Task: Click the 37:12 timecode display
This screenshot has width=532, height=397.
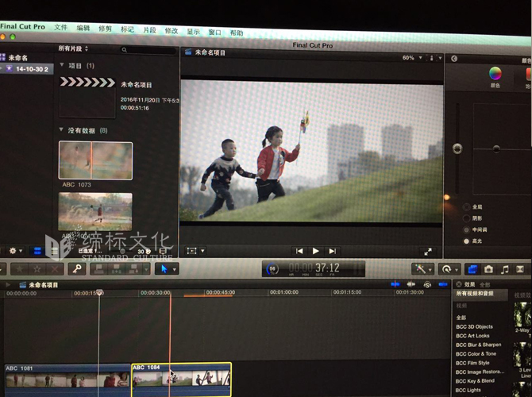Action: (314, 268)
